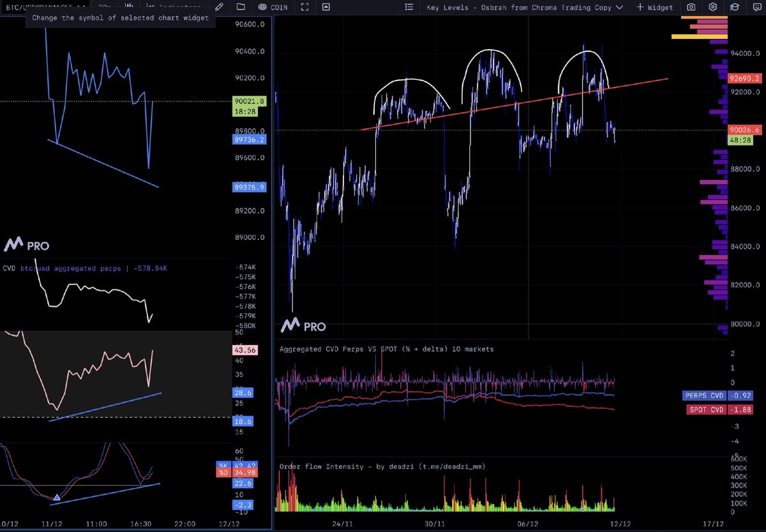Click the 88000.0 price axis label

point(745,169)
